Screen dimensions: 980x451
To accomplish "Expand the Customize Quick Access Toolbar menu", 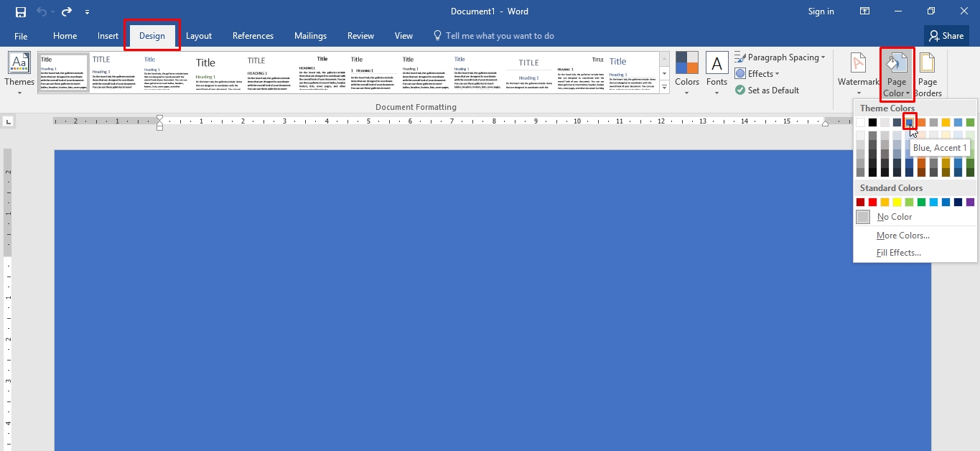I will point(87,11).
